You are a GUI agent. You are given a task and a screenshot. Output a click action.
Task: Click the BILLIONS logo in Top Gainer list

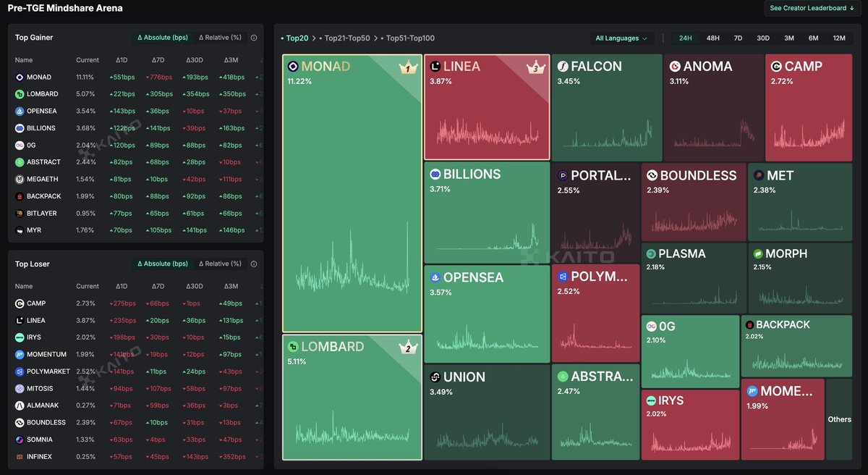20,128
